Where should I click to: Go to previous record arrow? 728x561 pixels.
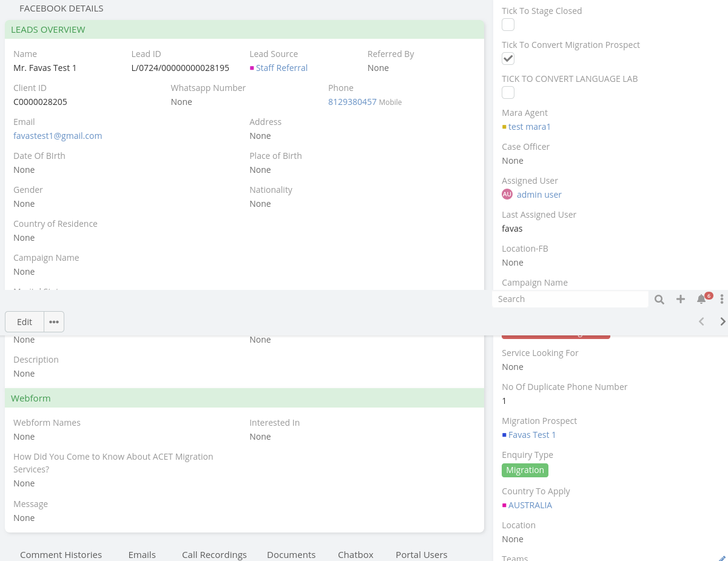[x=701, y=321]
